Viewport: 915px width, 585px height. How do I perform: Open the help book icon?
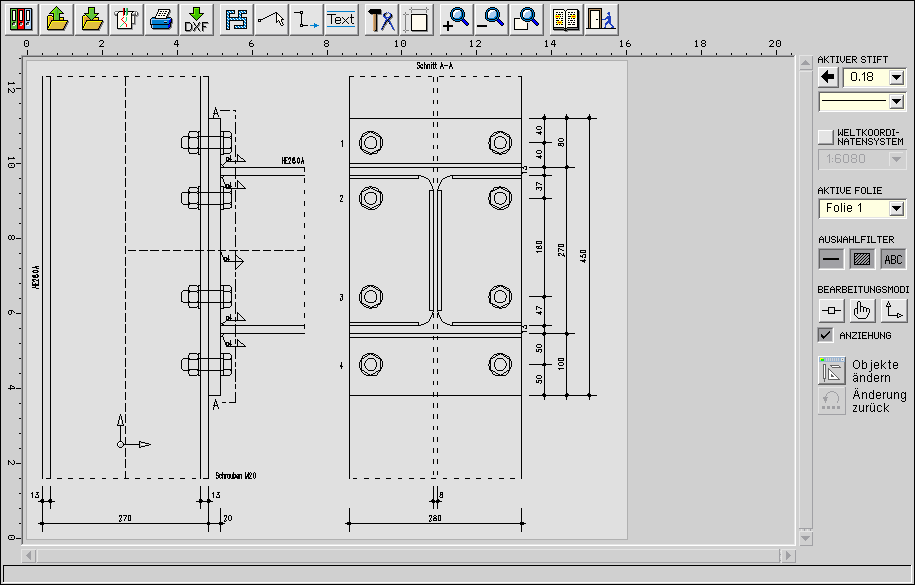[566, 18]
